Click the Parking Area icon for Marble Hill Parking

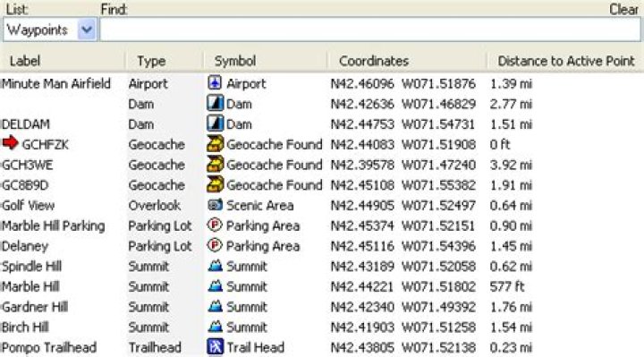pos(215,225)
